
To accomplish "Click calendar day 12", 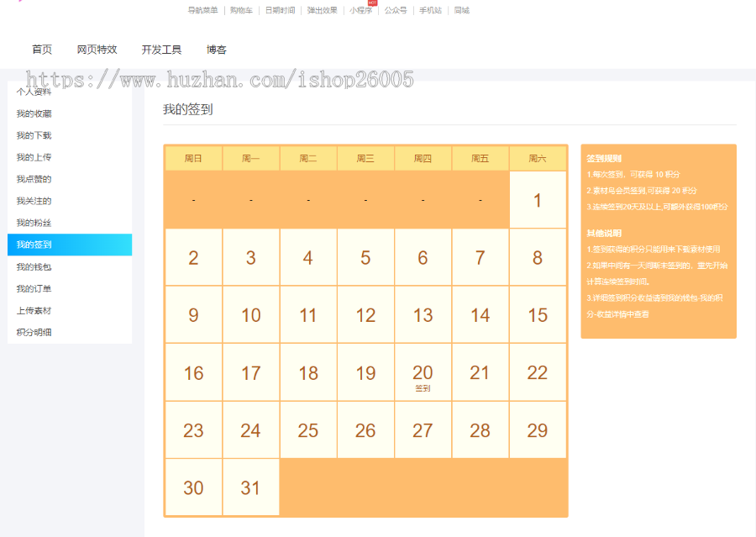I will coord(365,314).
